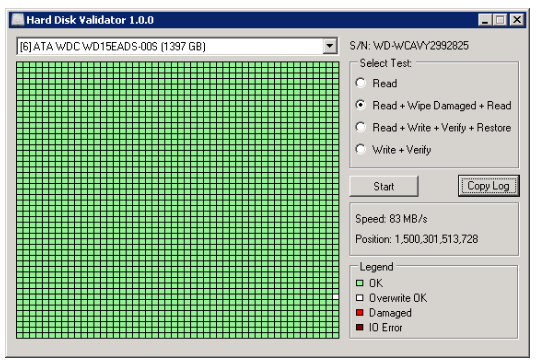Click the dark red IO Error legend swatch

(x=360, y=327)
